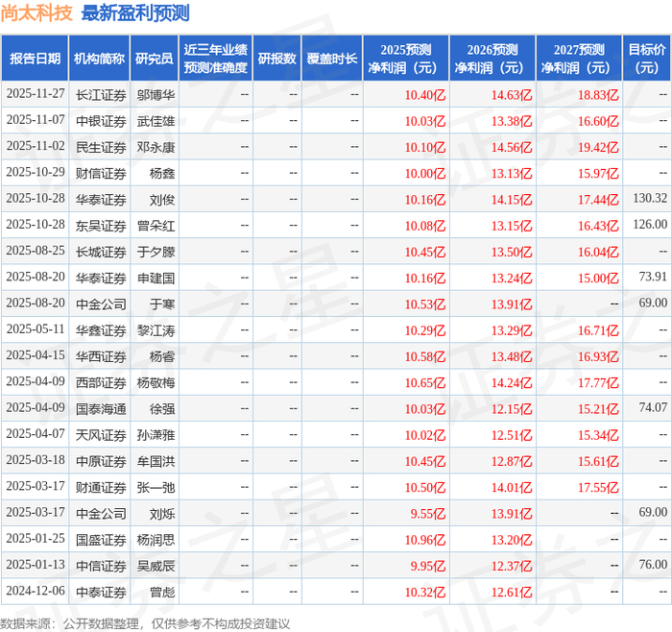
Task: Select 中银证券 institution cell
Action: pos(101,121)
